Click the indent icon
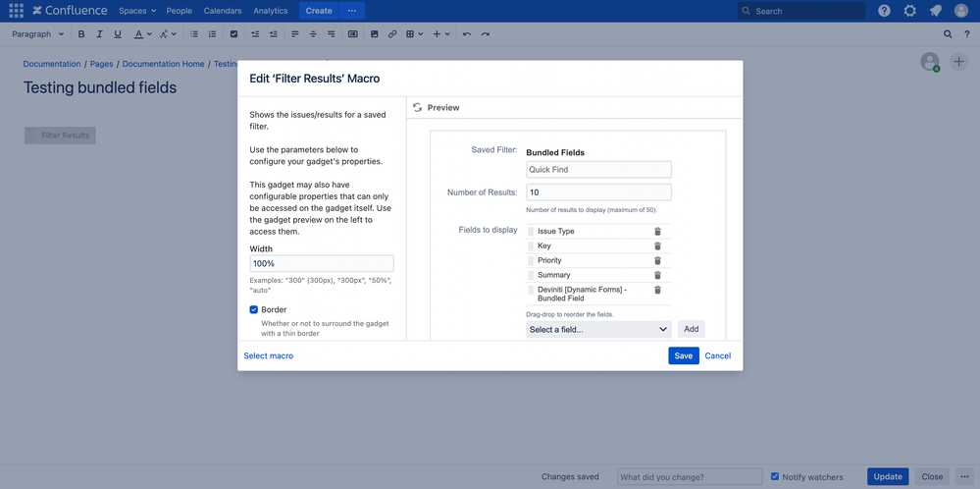The height and width of the screenshot is (489, 980). coord(273,34)
